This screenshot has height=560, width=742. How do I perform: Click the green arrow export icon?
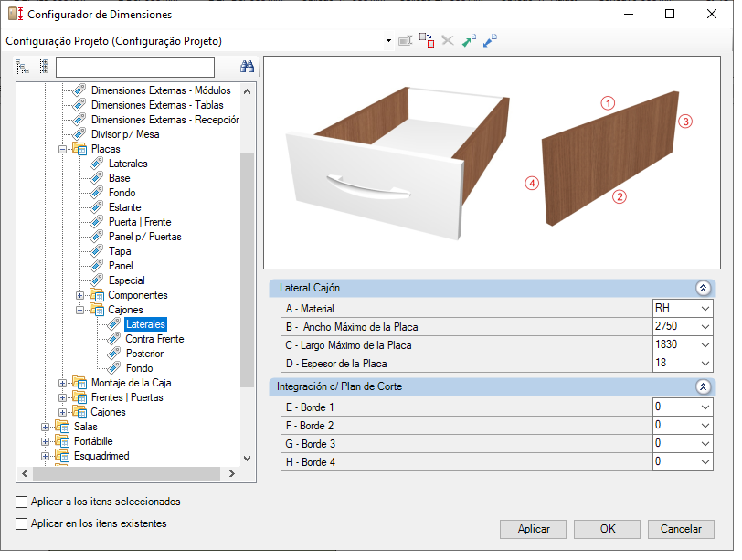point(469,41)
